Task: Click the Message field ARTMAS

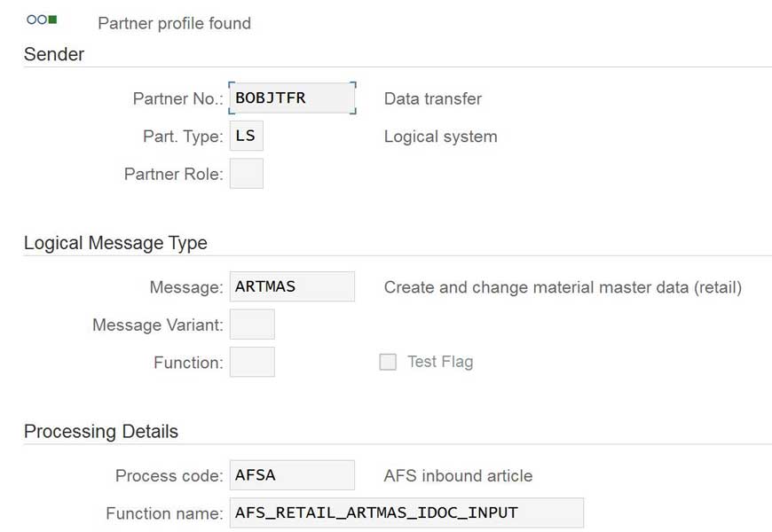Action: tap(292, 286)
